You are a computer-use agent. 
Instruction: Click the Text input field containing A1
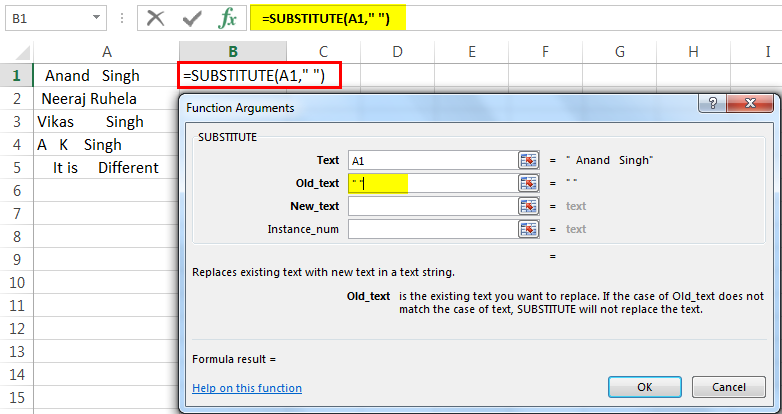(433, 160)
